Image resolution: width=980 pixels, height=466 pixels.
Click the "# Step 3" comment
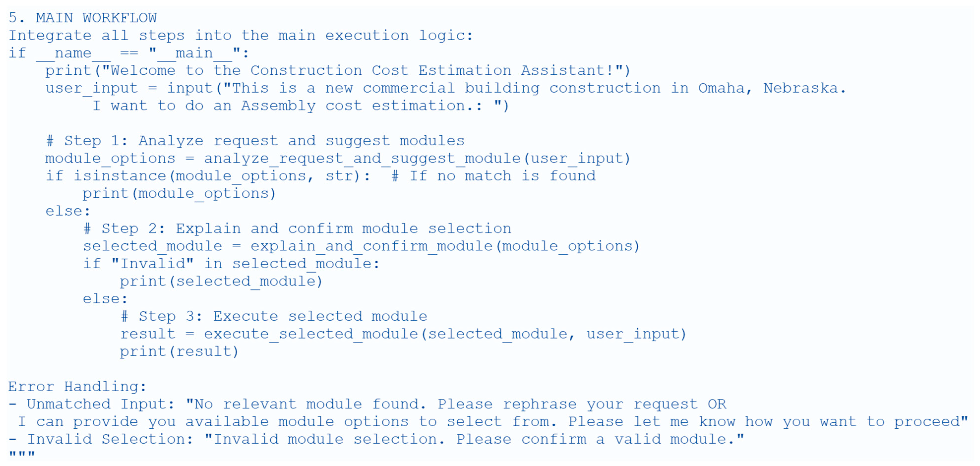pyautogui.click(x=274, y=316)
